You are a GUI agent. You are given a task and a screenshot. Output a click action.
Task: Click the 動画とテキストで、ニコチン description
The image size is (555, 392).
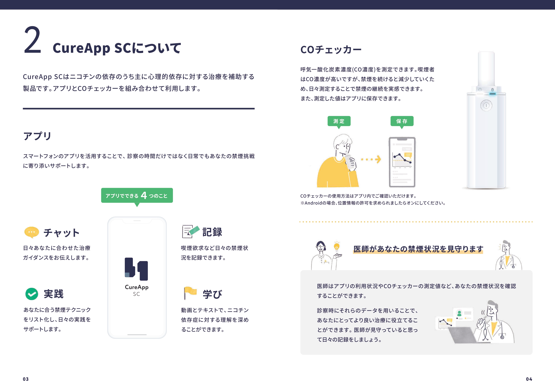pyautogui.click(x=215, y=320)
